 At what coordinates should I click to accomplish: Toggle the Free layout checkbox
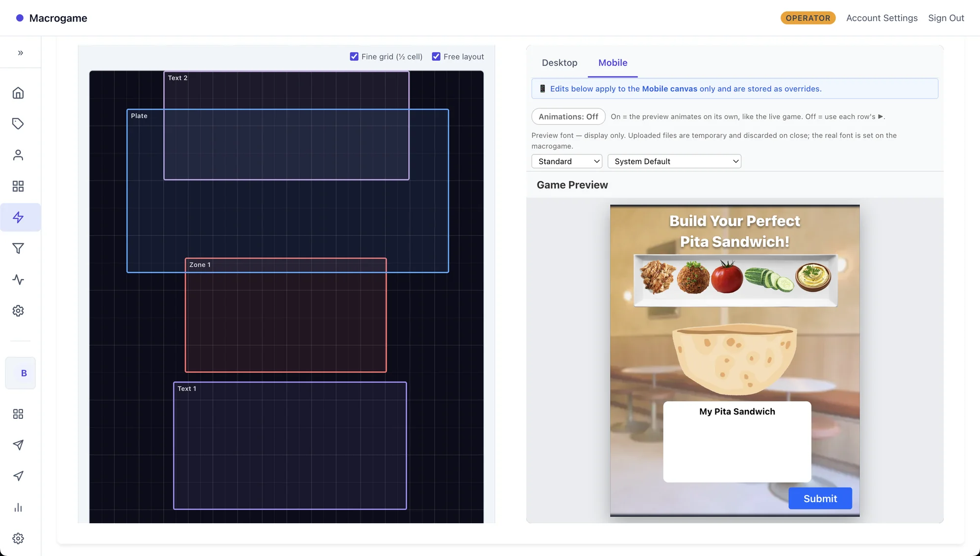[x=436, y=56]
